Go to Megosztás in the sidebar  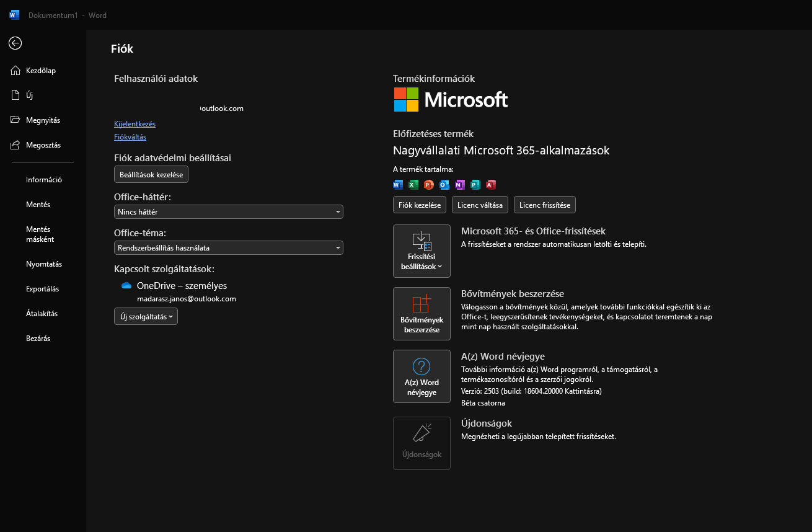click(x=43, y=145)
